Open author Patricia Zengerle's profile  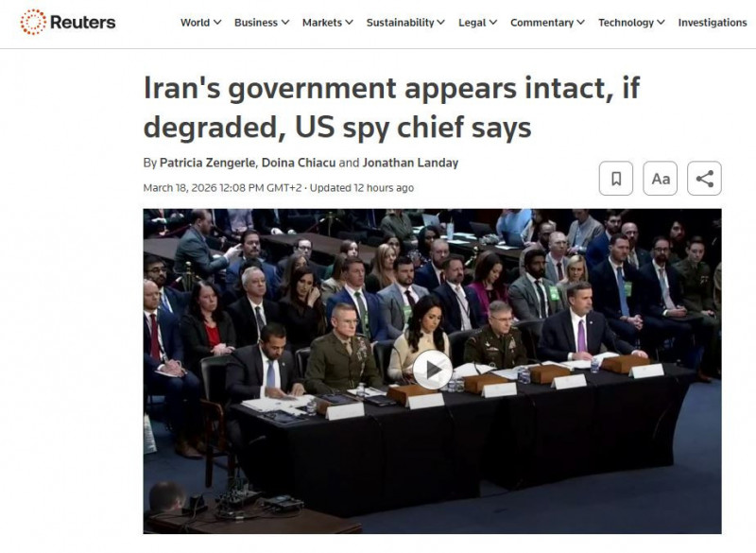207,163
